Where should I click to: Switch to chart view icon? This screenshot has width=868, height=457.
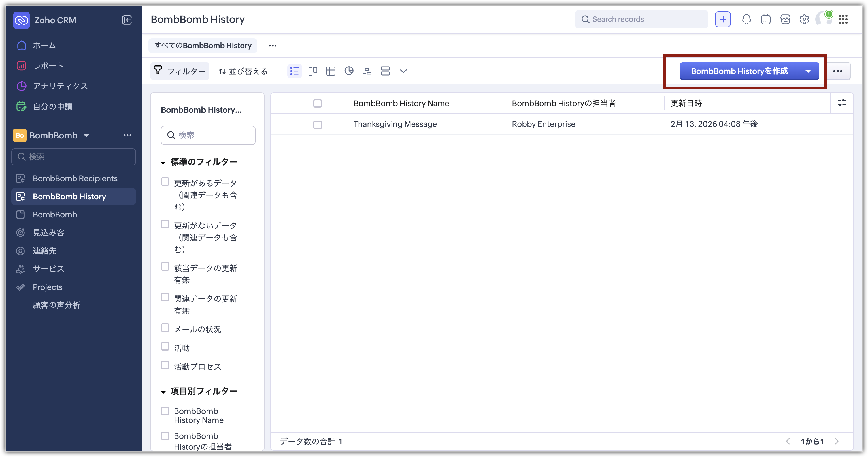coord(349,71)
